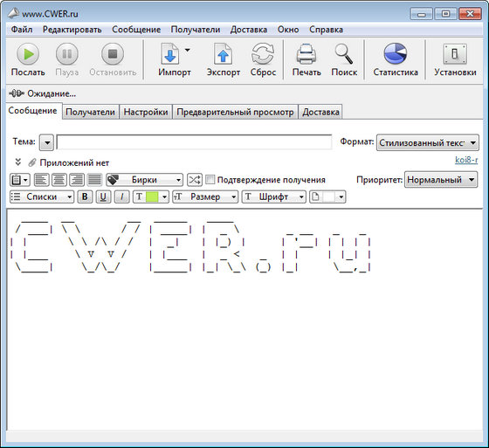Switch to the Настройки tab
489x448 pixels.
point(146,112)
